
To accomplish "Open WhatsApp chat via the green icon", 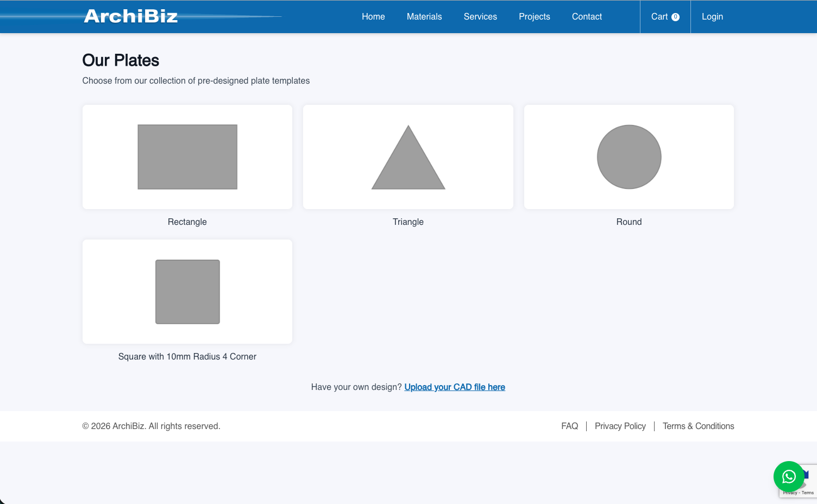I will pyautogui.click(x=788, y=476).
